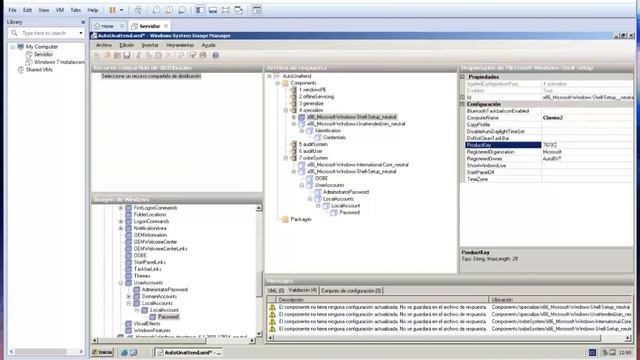Open the Inicio start button
The height and width of the screenshot is (360, 640).
click(x=102, y=352)
